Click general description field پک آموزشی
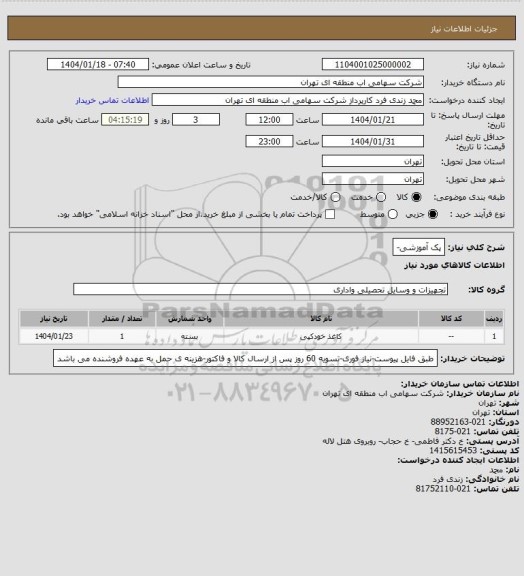The width and height of the screenshot is (524, 576). [x=419, y=247]
